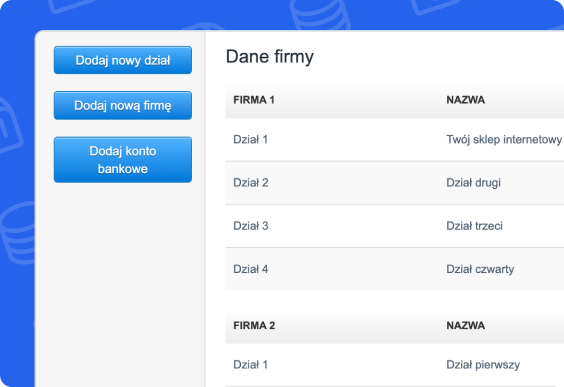Screen dimensions: 564x387
Task: Select the NAZWA header under FIRMA 2
Action: tap(465, 325)
